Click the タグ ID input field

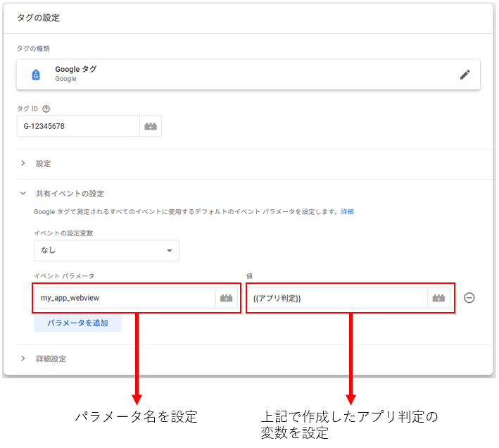point(77,127)
